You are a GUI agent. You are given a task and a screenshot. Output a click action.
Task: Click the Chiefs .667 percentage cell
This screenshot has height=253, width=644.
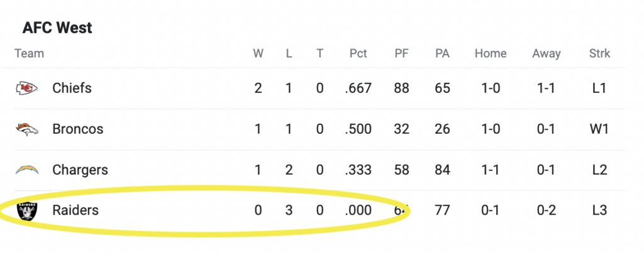tap(358, 88)
